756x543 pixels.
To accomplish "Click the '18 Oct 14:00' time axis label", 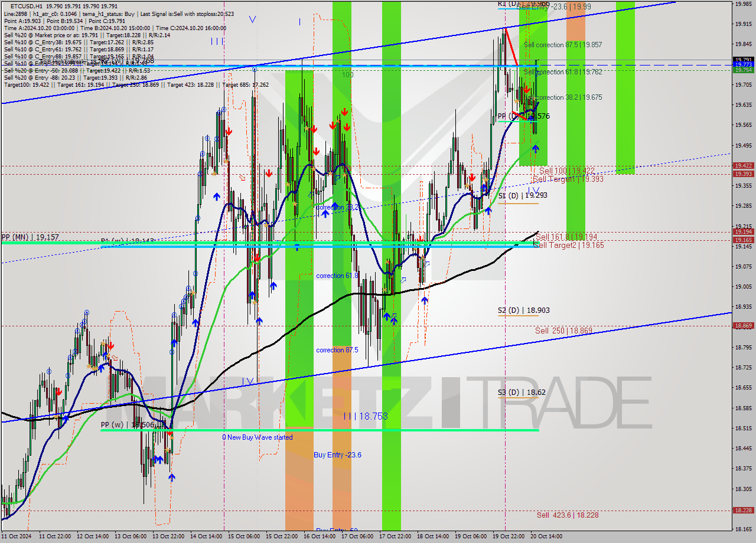I will pos(433,537).
